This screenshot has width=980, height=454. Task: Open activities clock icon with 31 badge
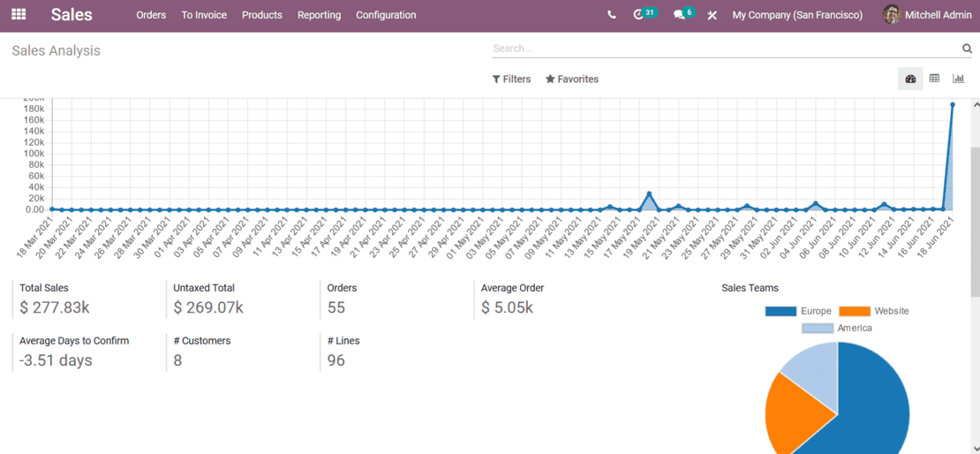640,15
